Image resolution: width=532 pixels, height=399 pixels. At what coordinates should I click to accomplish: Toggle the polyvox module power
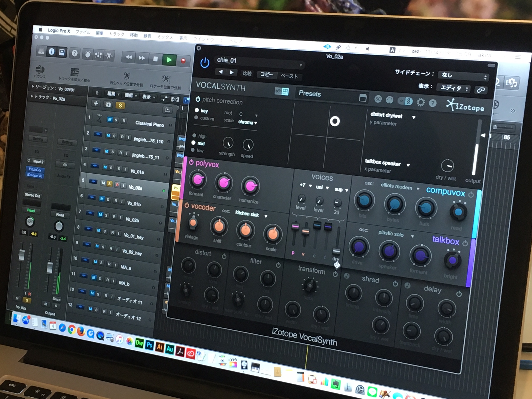coord(191,162)
